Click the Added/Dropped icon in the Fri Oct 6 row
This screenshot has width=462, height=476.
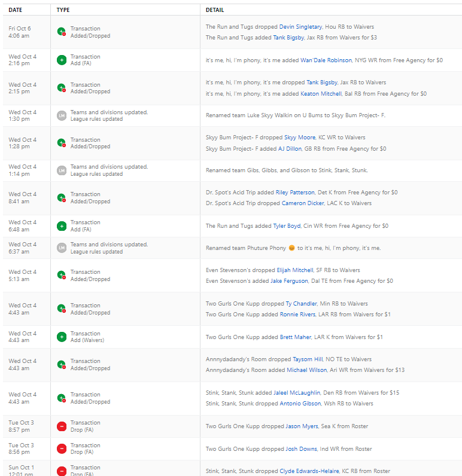click(x=61, y=32)
